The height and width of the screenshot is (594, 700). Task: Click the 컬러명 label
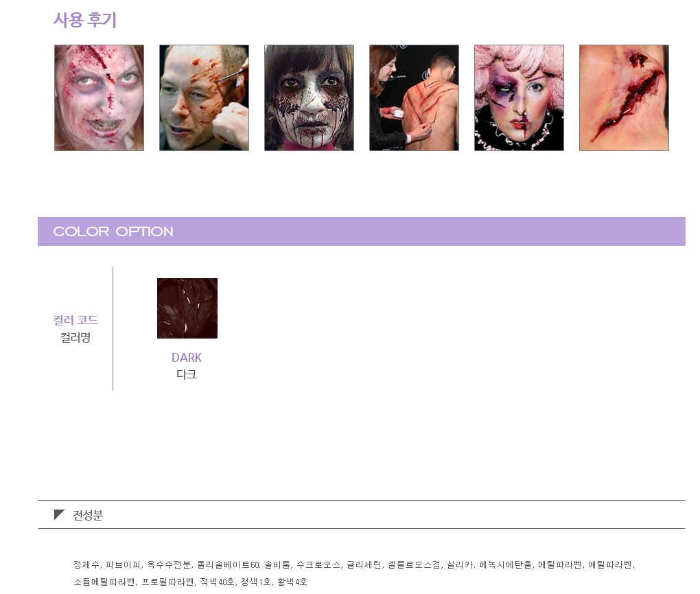(75, 337)
